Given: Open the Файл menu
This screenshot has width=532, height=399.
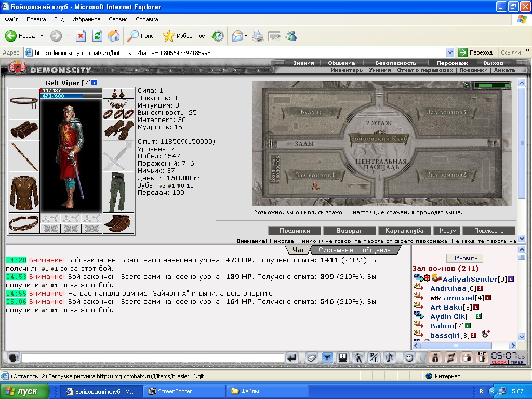Looking at the screenshot, I should [x=11, y=19].
